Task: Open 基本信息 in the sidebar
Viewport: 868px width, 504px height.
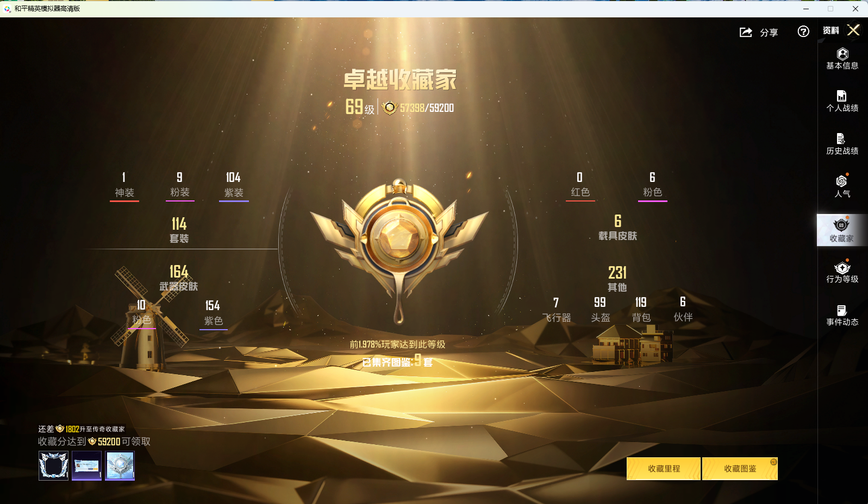Action: (842, 59)
